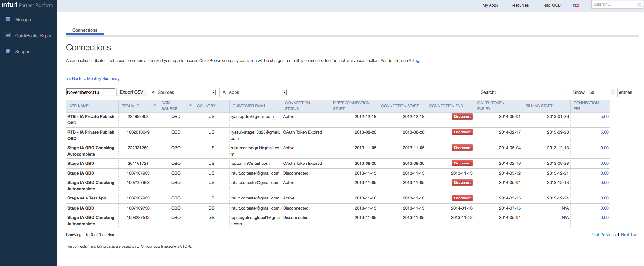Viewport: 644px width, 266px height.
Task: Click the Next pagination link
Action: (x=625, y=235)
